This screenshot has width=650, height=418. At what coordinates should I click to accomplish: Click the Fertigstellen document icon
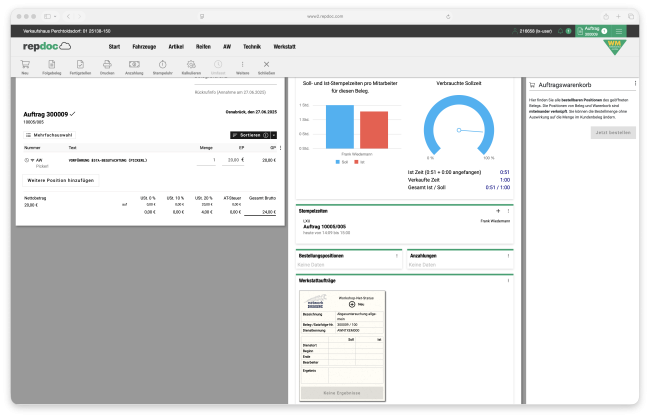point(79,65)
